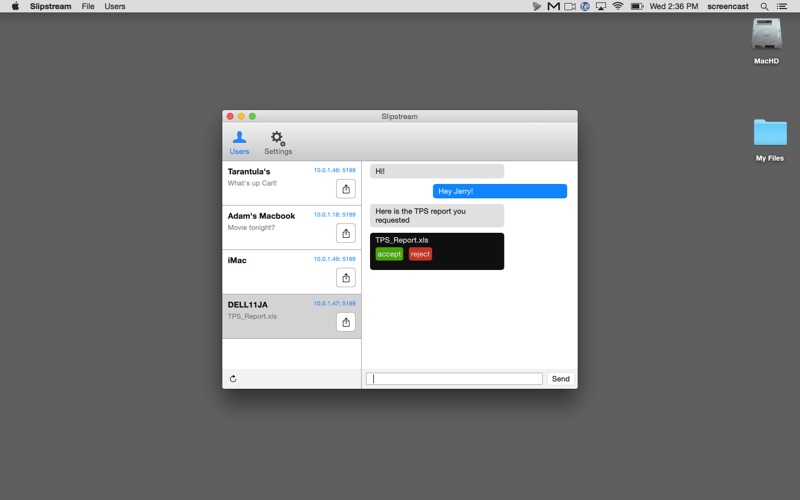This screenshot has height=500, width=800.
Task: Click the M icon in menu bar
Action: [554, 6]
